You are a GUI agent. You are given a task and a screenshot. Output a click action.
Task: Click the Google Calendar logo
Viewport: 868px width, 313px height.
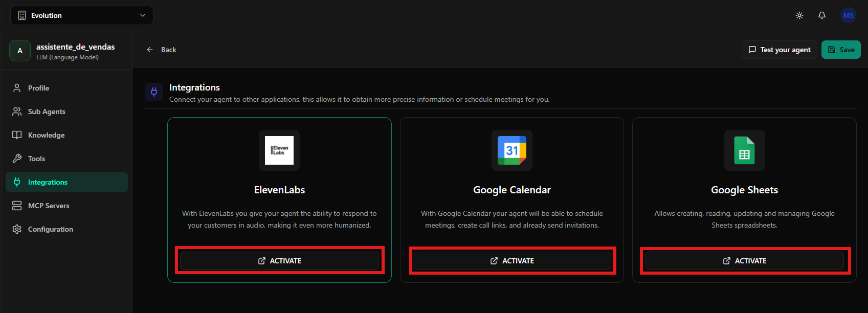click(x=512, y=150)
